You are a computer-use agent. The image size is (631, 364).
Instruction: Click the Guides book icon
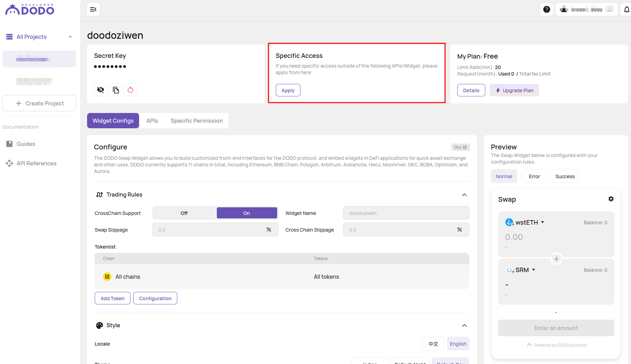coord(9,144)
